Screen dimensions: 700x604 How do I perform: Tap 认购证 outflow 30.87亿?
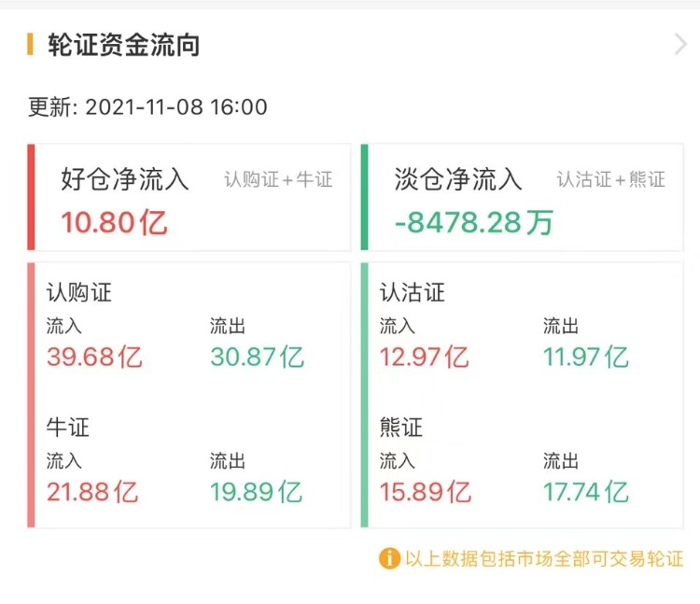coord(257,357)
